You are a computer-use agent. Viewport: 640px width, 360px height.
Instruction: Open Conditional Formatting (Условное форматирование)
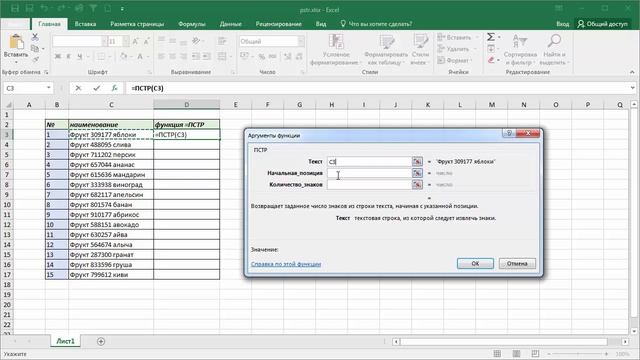point(336,50)
